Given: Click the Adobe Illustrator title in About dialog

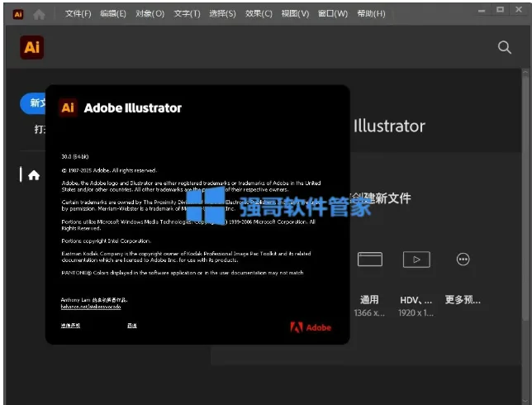Looking at the screenshot, I should [x=133, y=108].
